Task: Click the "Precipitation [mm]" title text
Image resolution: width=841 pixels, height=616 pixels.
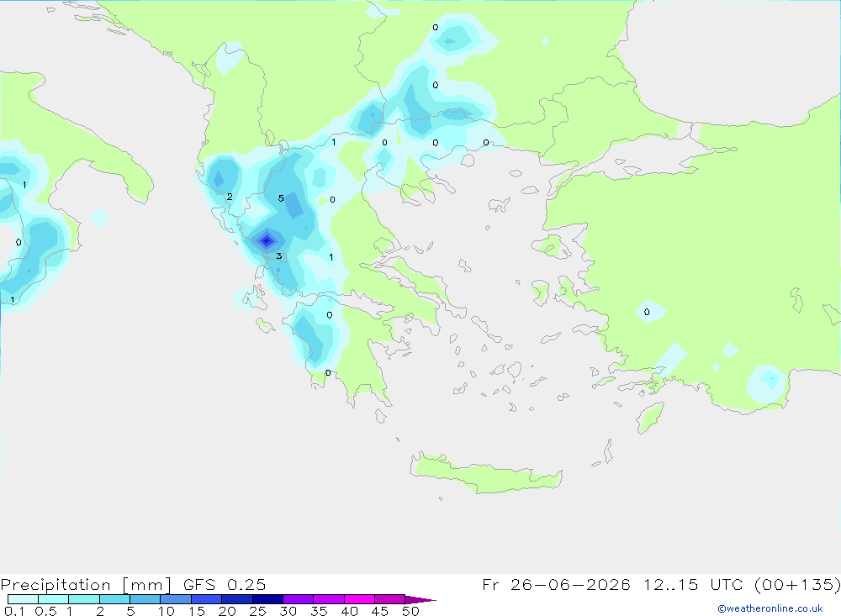Action: tap(86, 585)
